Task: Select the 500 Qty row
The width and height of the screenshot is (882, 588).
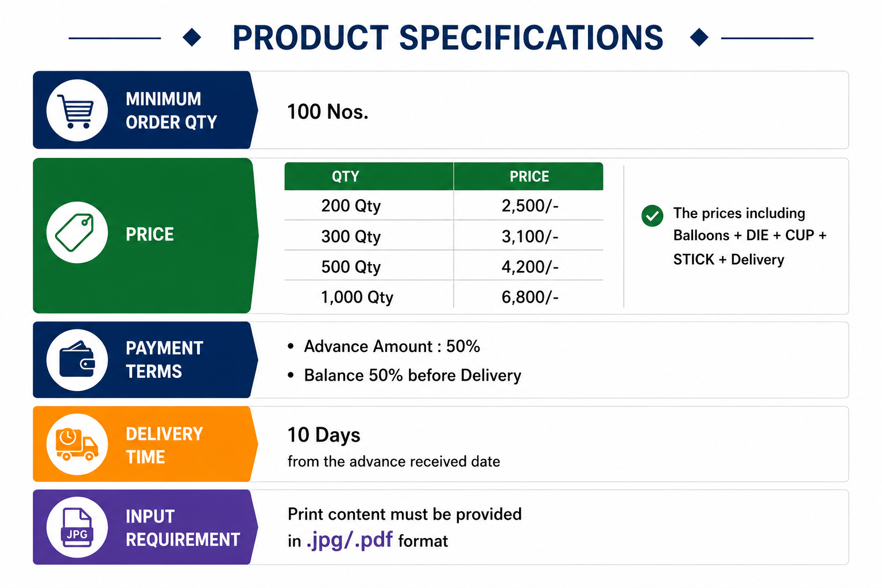Action: click(444, 266)
